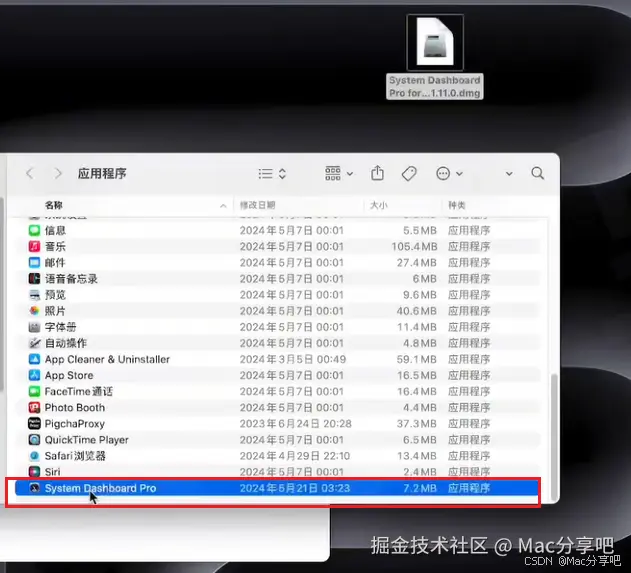Viewport: 631px width, 573px height.
Task: Select the QuickTime Player icon
Action: (35, 439)
